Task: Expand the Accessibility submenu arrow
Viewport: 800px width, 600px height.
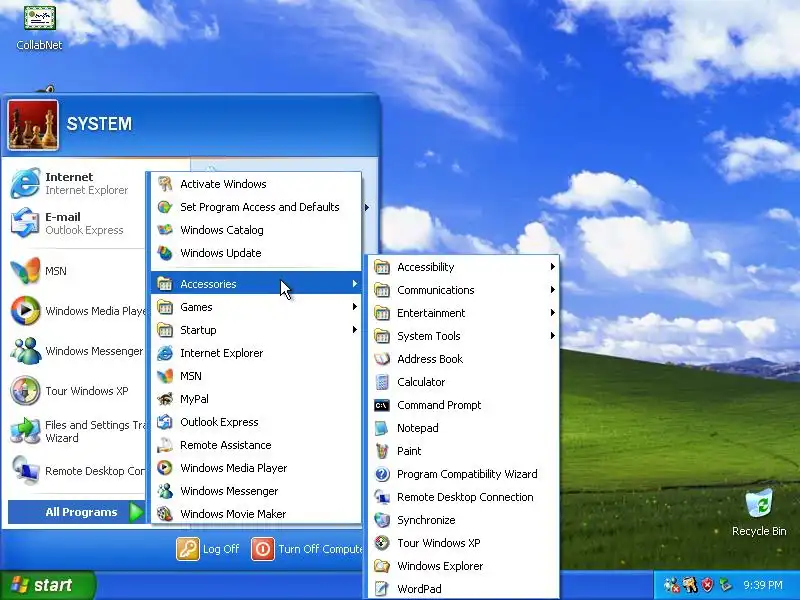Action: (553, 266)
